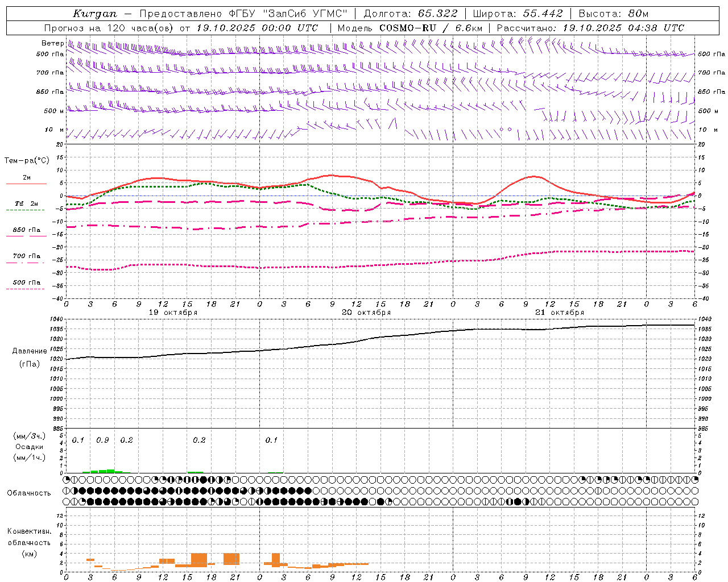The image size is (728, 582).
Task: Click the 700 гПа temperature legend entry
Action: pyautogui.click(x=26, y=256)
